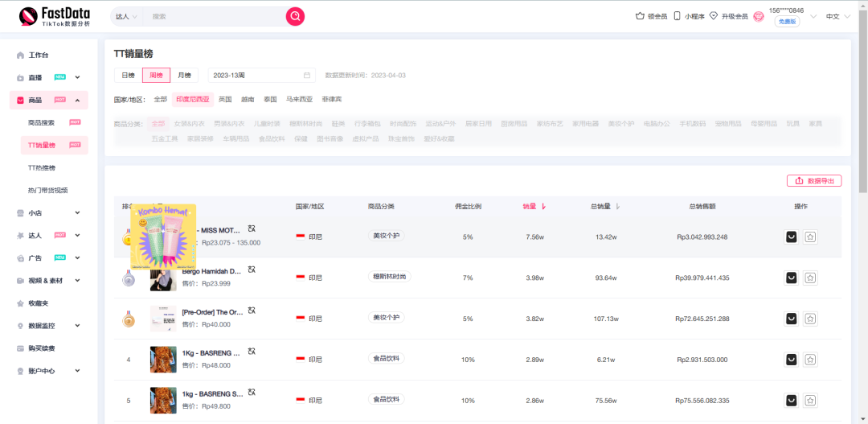Expand the 小店 sidebar section
This screenshot has width=868, height=424.
(48, 213)
